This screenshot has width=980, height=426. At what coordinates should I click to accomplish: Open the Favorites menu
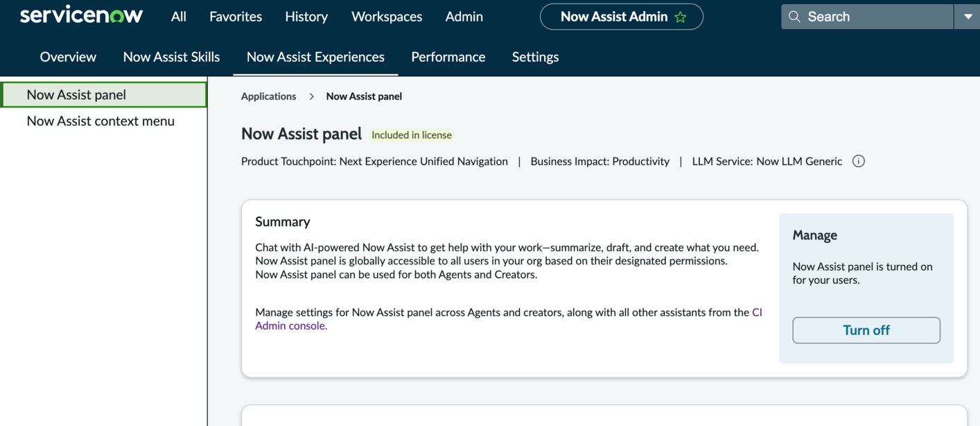(236, 17)
